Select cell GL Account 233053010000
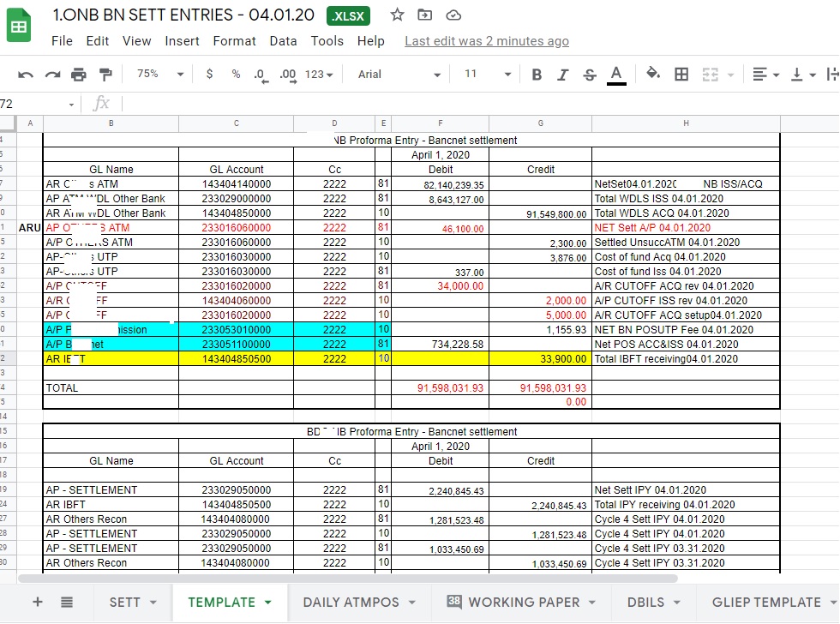 coord(237,330)
